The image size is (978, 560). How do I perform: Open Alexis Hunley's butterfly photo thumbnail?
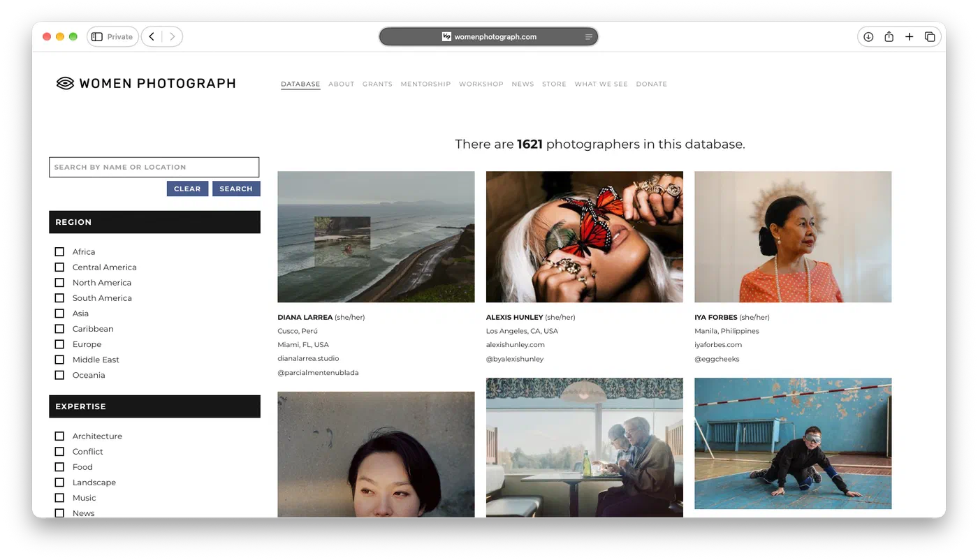585,237
